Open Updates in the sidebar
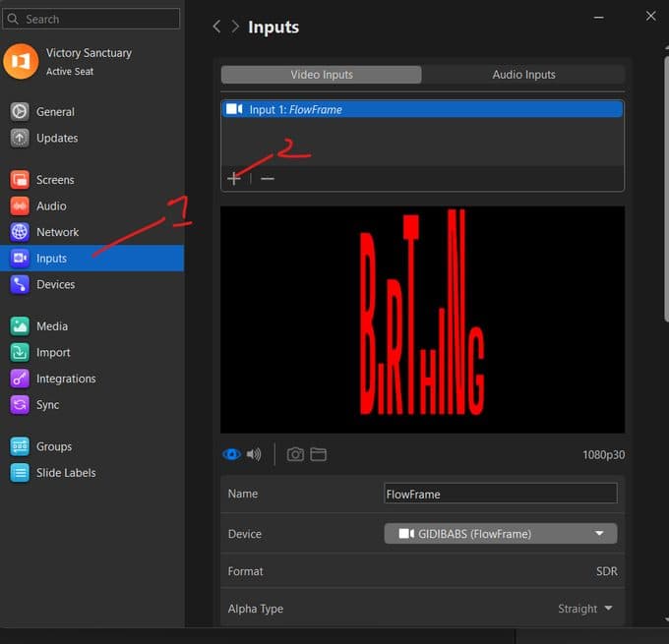669x644 pixels. 57,139
